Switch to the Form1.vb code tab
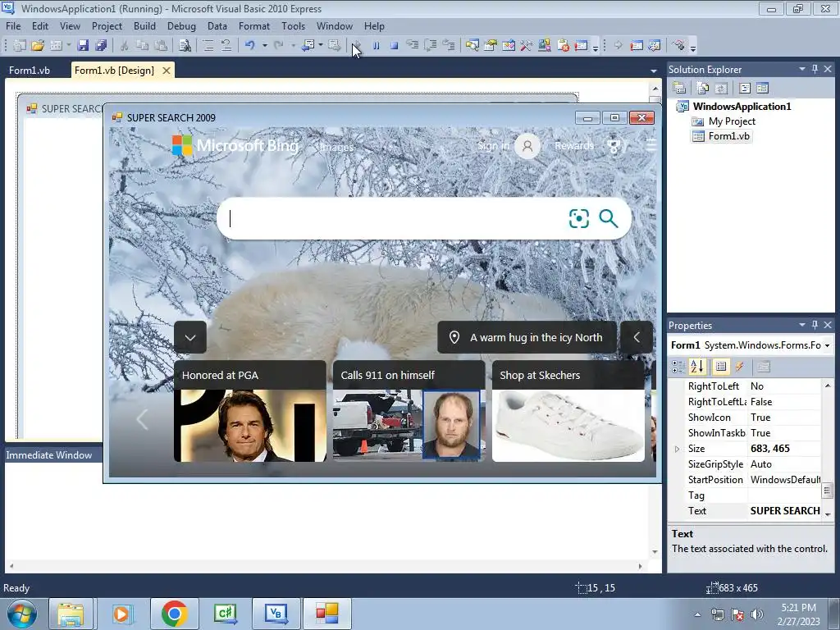The height and width of the screenshot is (630, 840). (x=30, y=71)
